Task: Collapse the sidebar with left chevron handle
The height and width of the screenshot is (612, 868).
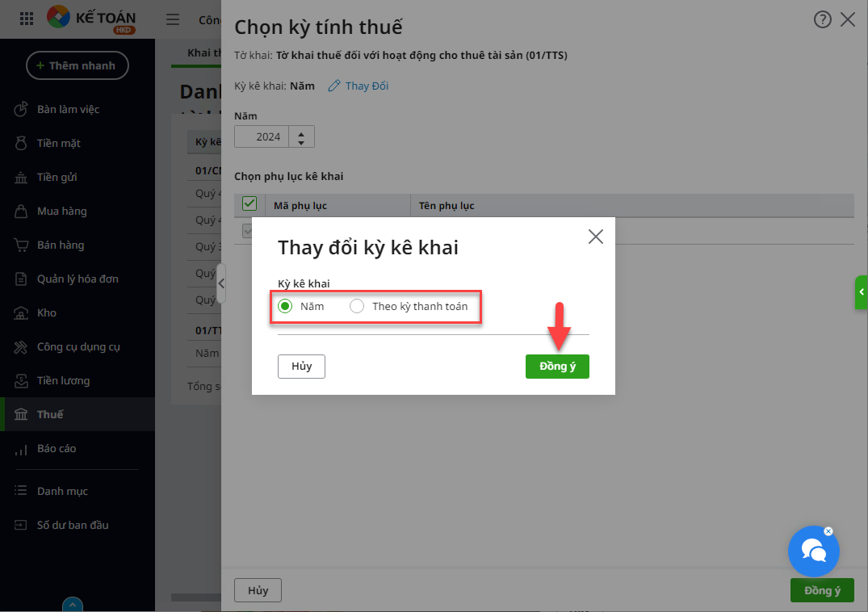Action: click(221, 283)
